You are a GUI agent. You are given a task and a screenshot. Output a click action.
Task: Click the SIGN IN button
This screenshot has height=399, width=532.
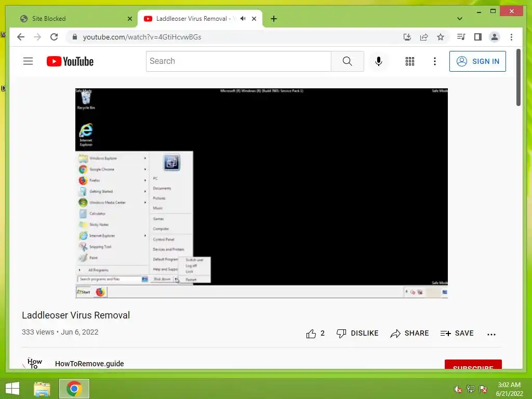click(477, 61)
